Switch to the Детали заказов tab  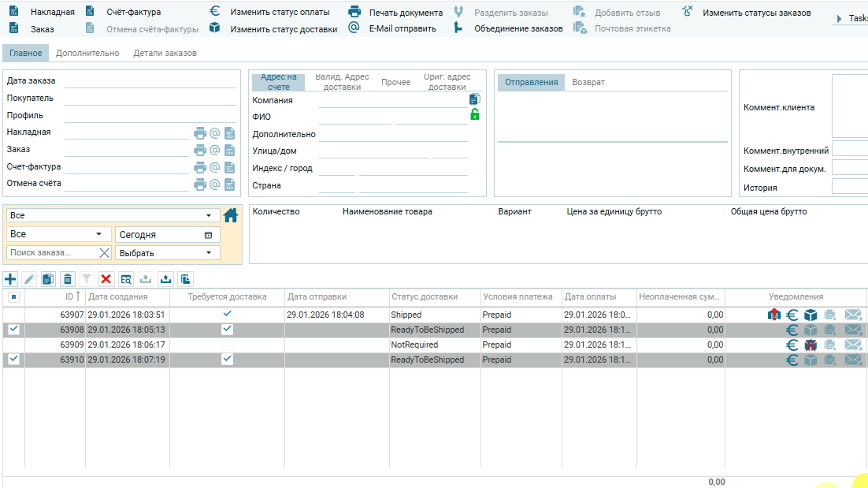tap(165, 53)
